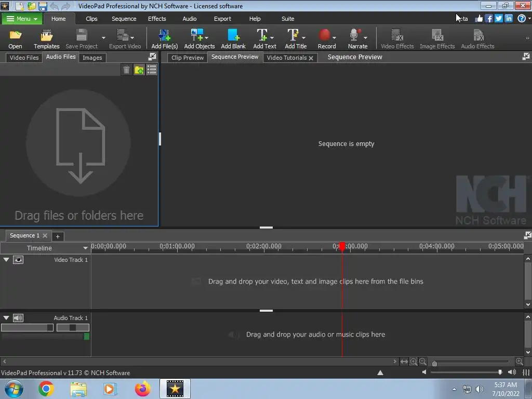Expand the Add Text dropdown arrow
The height and width of the screenshot is (399, 532).
272,37
